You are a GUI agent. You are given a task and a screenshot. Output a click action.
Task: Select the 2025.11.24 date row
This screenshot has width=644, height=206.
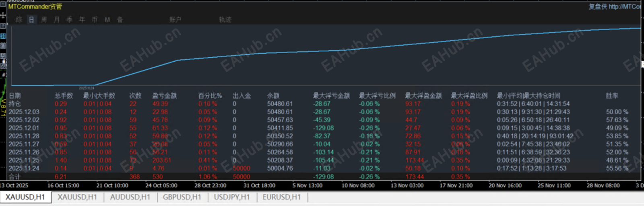(24, 168)
